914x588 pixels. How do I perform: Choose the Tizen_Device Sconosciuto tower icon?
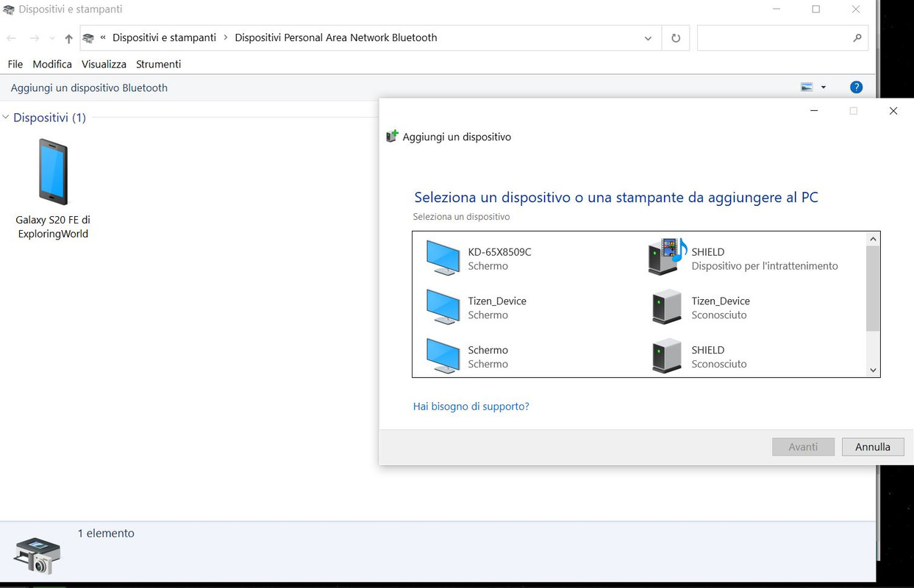(667, 307)
